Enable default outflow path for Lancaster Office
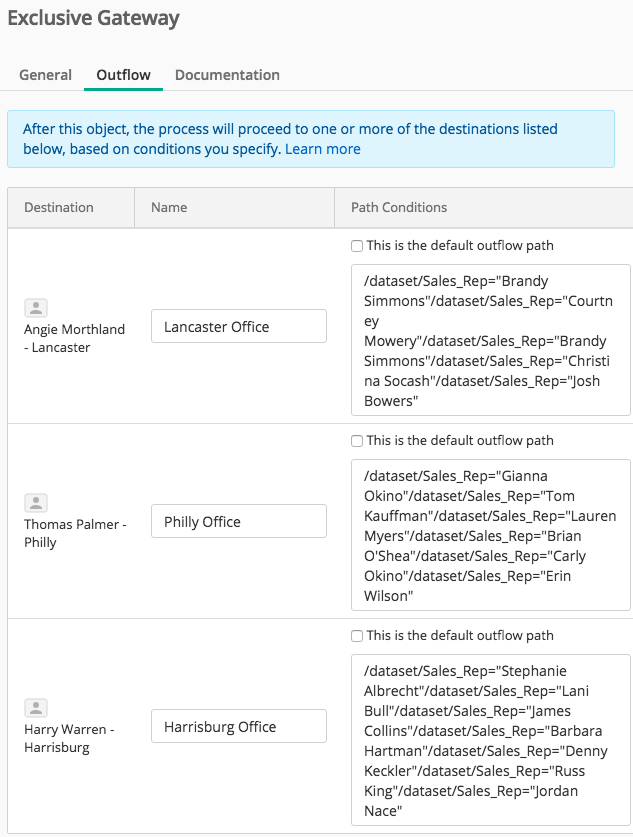Image resolution: width=633 pixels, height=837 pixels. 357,246
